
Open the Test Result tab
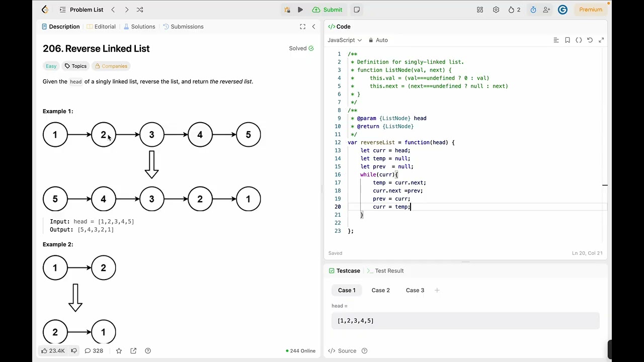[385, 270]
